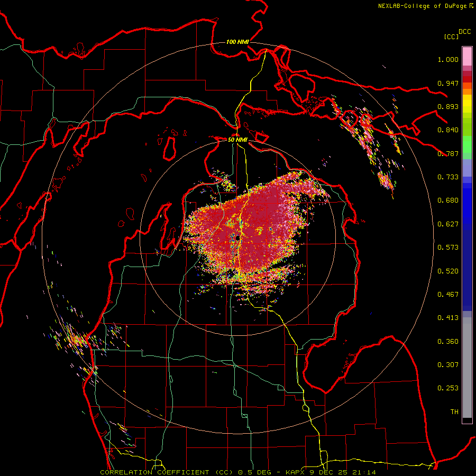Select the 0.947 scale value

448,83
